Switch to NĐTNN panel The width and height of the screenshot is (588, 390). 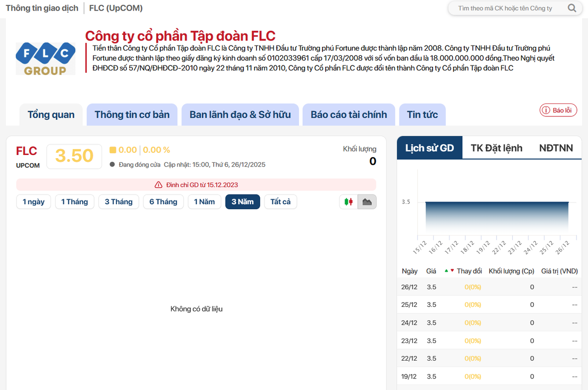[556, 148]
